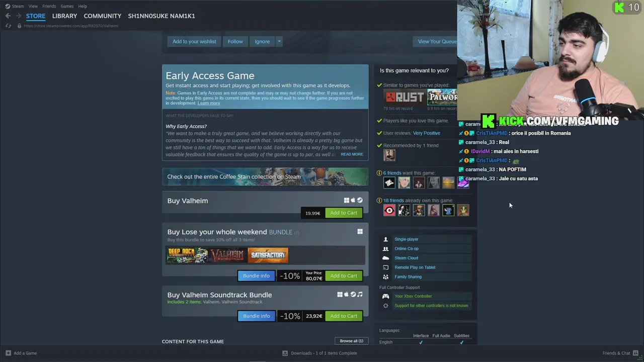644x362 pixels.
Task: Open the Rust game thumbnail
Action: point(405,97)
